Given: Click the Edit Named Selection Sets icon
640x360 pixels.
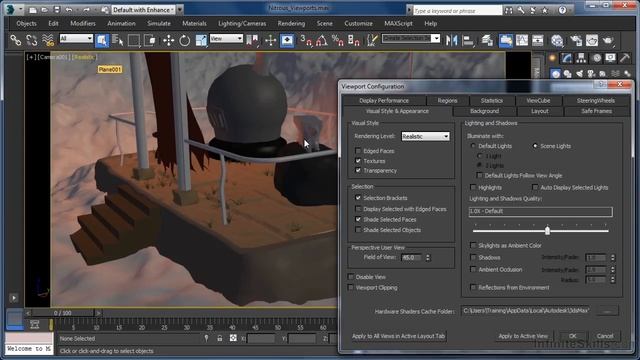Looking at the screenshot, I should pos(372,40).
